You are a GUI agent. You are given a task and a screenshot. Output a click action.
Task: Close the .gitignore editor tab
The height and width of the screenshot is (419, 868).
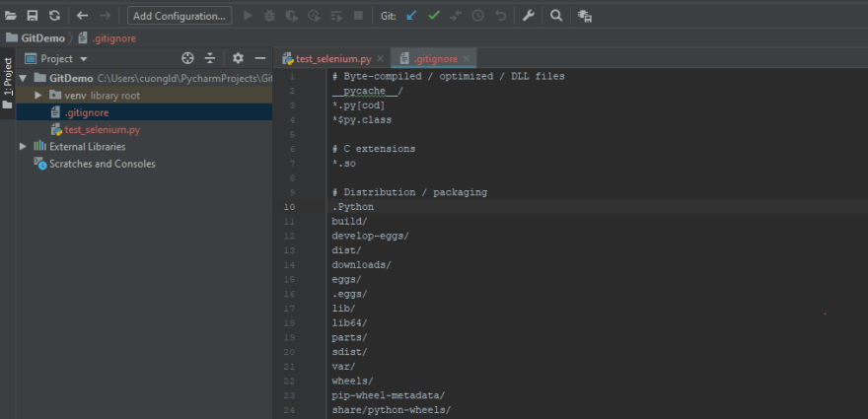point(467,59)
